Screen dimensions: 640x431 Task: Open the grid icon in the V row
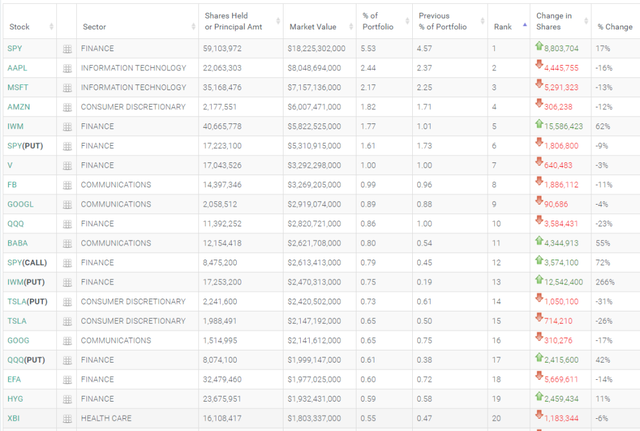point(67,166)
